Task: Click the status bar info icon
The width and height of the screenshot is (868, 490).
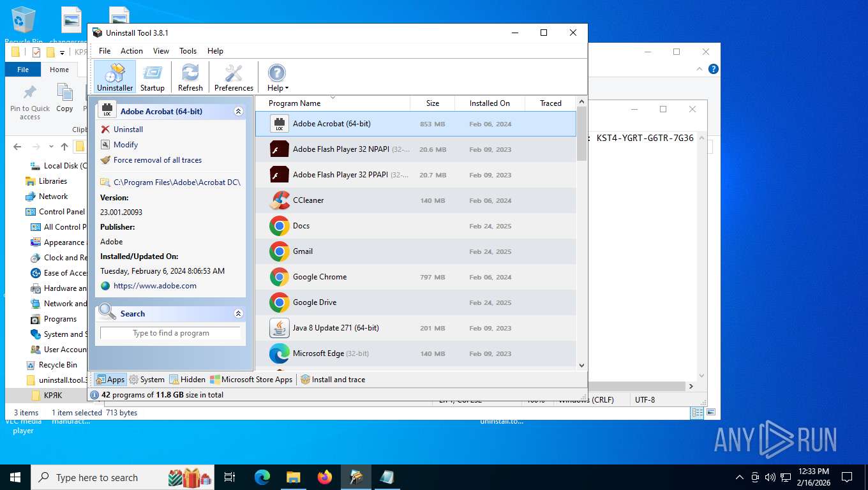Action: click(94, 395)
